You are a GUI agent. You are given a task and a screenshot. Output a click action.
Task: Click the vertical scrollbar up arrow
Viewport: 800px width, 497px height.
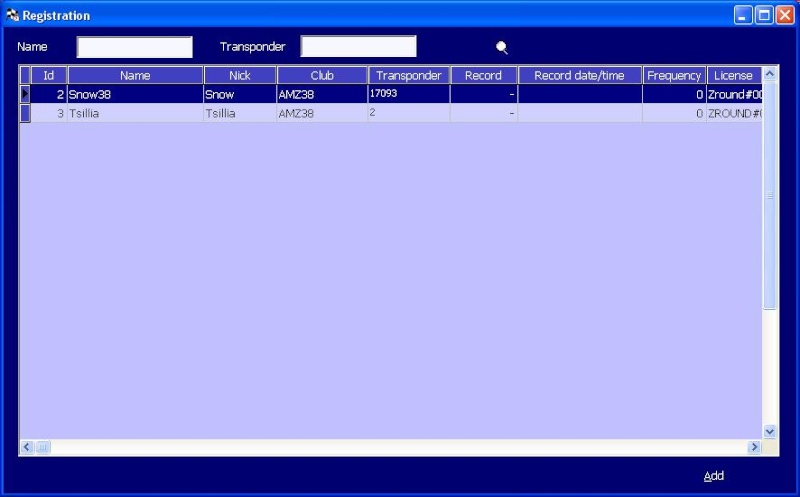click(770, 74)
